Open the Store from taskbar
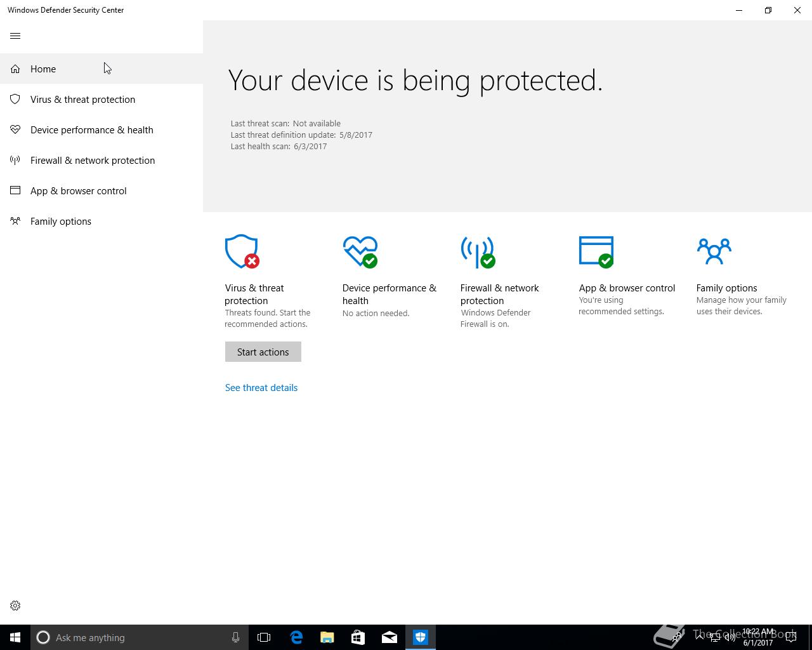Screen dimensions: 812x650 (358, 637)
